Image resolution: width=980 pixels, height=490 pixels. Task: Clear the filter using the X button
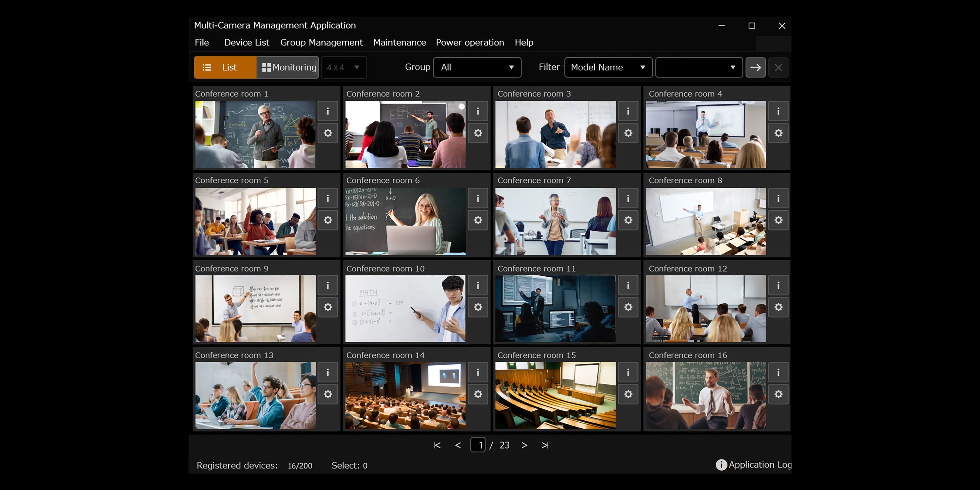778,67
